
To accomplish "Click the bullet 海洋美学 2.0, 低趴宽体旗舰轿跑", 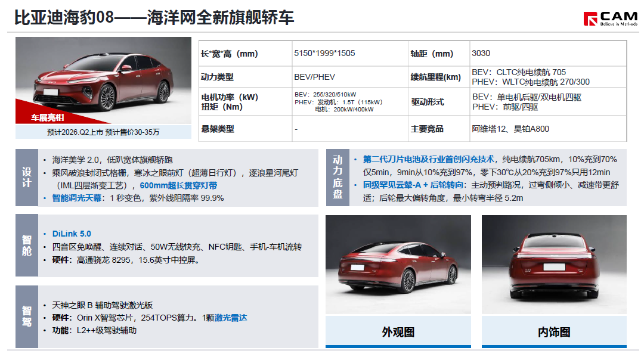I will point(113,160).
